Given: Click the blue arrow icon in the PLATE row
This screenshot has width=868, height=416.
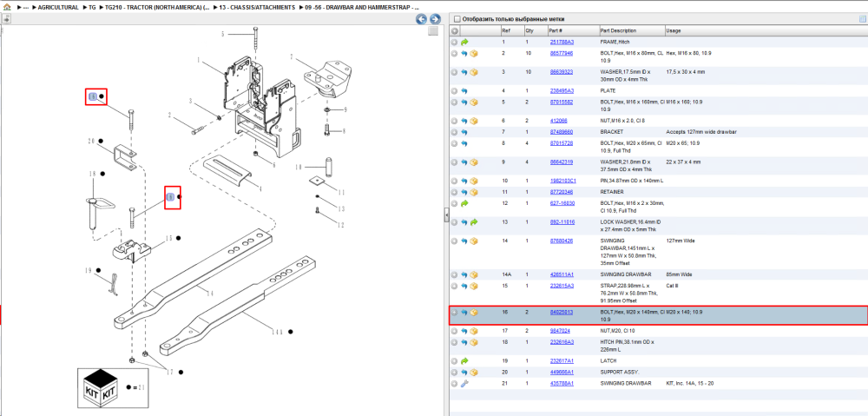Looking at the screenshot, I should [464, 90].
